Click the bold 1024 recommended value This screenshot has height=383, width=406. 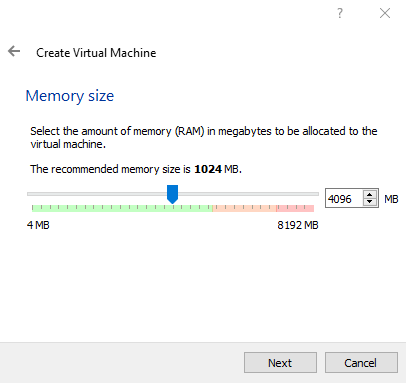click(208, 169)
